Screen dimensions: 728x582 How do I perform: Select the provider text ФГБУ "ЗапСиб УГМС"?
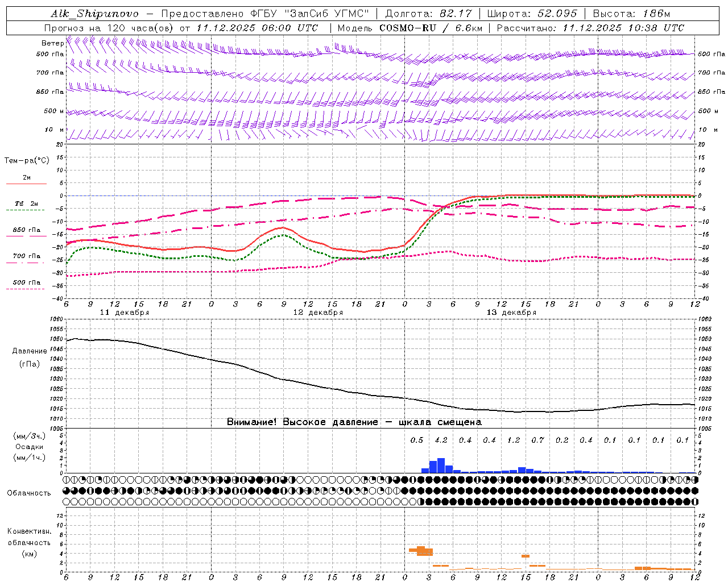pyautogui.click(x=309, y=14)
